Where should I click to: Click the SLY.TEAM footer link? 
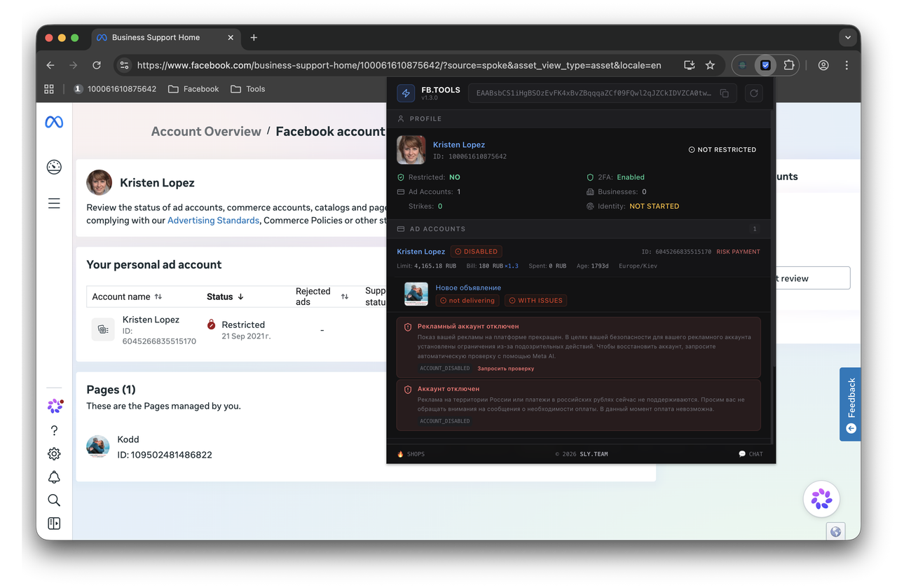(x=592, y=454)
